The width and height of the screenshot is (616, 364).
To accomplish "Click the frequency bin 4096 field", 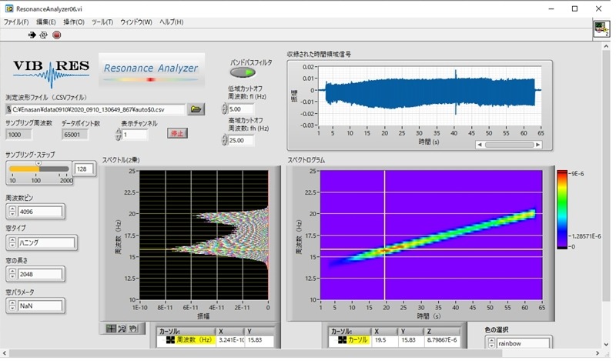I will [40, 212].
